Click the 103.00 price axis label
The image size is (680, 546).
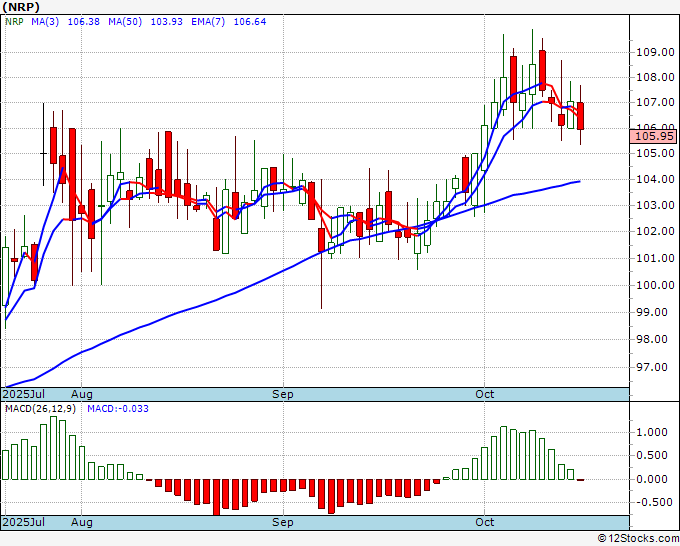[x=655, y=205]
